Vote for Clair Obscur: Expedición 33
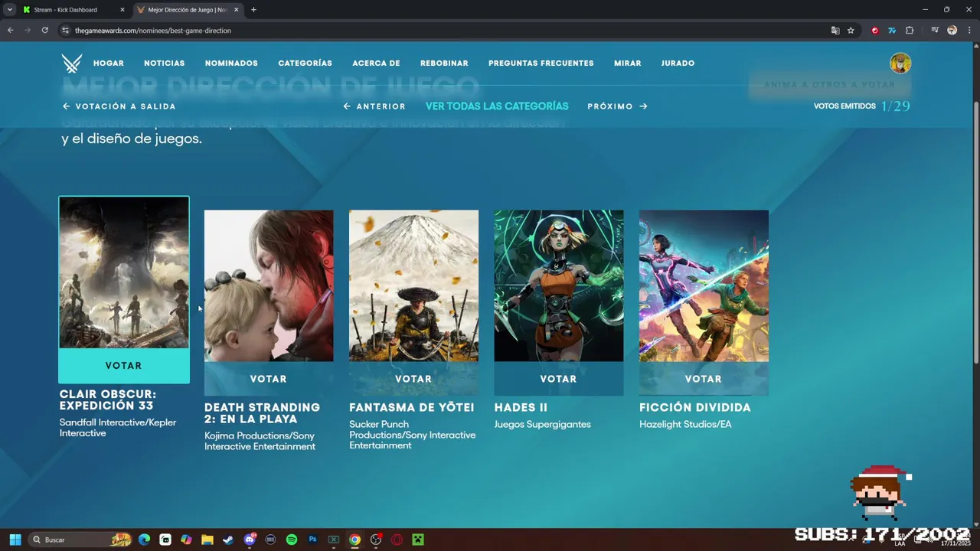 tap(124, 366)
